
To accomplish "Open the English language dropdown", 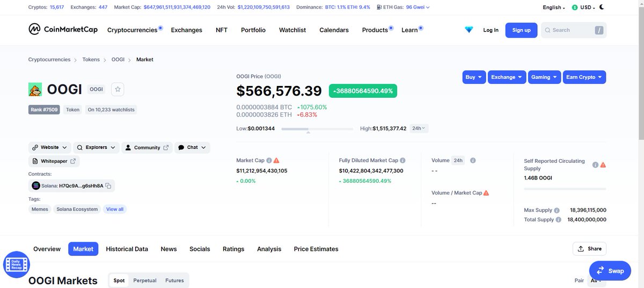I will click(x=554, y=8).
